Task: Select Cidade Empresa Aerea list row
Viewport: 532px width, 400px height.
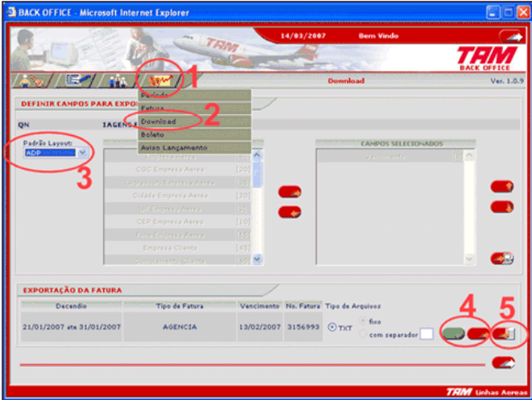Action: pyautogui.click(x=178, y=196)
